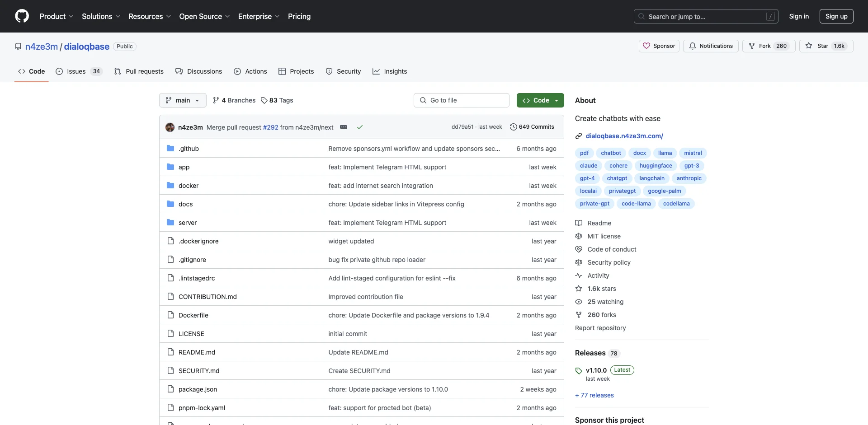View 649 Commits history
This screenshot has height=425, width=868.
532,127
